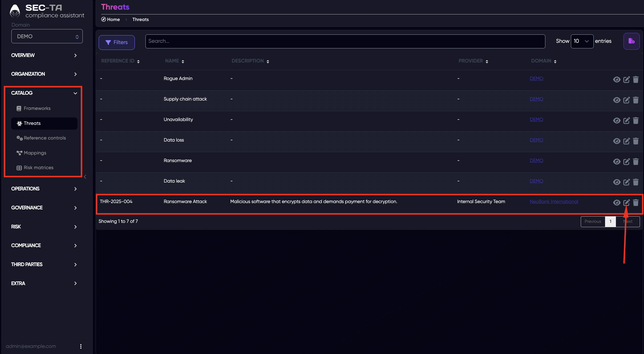Viewport: 644px width, 354px height.
Task: Edit the Unavailability threat
Action: click(626, 121)
